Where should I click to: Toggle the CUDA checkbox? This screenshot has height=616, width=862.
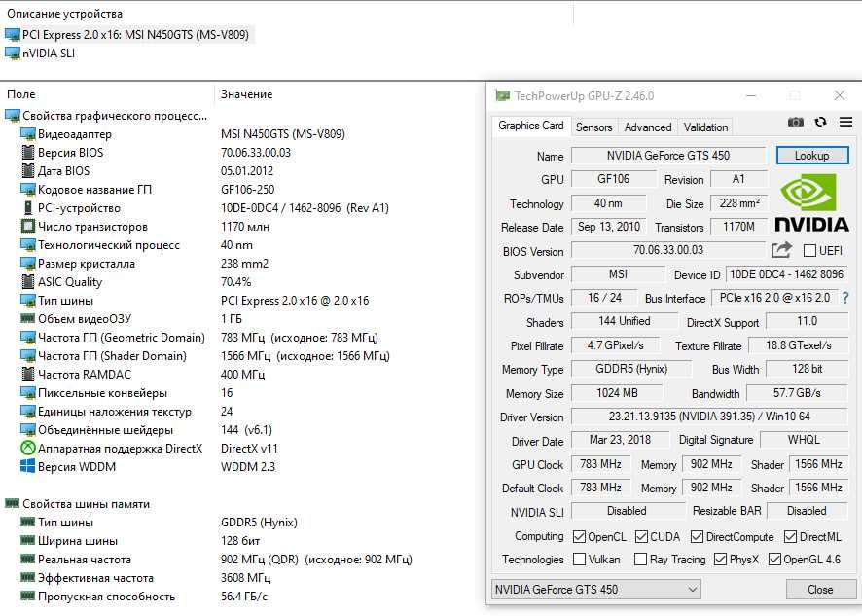pos(641,536)
